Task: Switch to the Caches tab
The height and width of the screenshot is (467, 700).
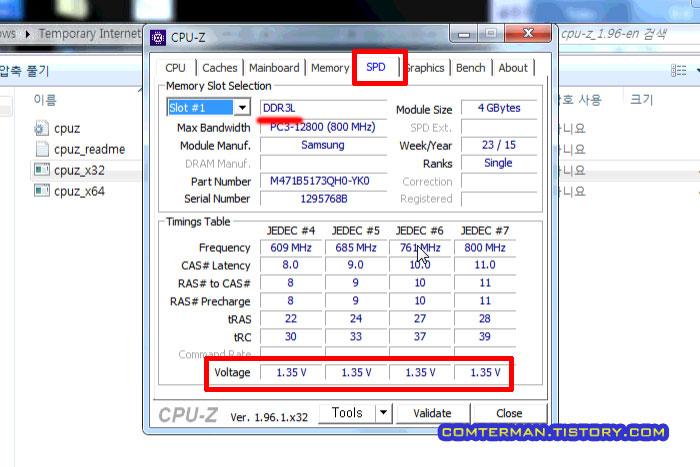Action: tap(220, 68)
